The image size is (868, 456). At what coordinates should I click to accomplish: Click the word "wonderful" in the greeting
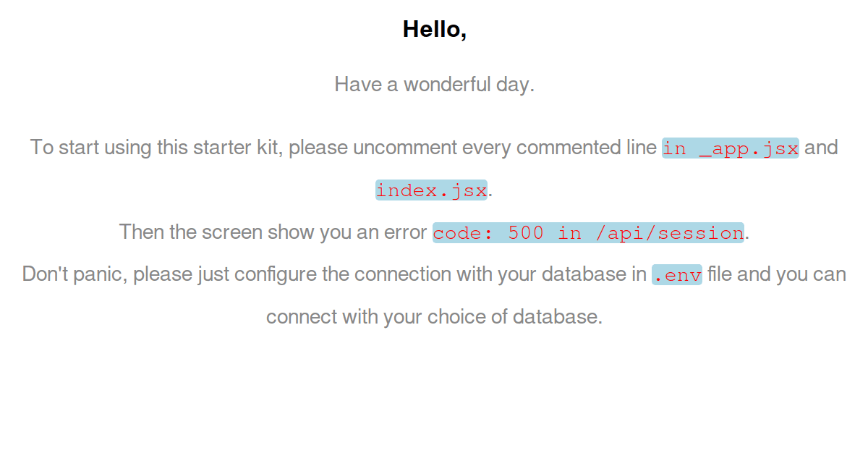click(x=447, y=85)
